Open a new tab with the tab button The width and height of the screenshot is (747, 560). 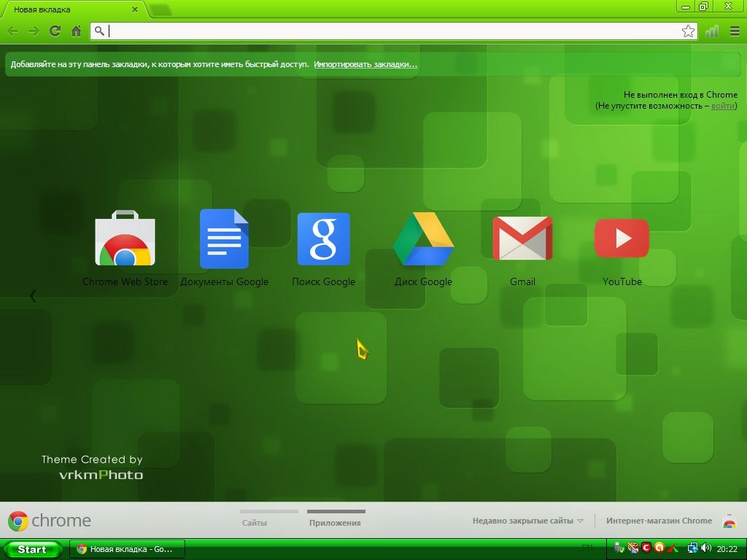click(x=160, y=9)
